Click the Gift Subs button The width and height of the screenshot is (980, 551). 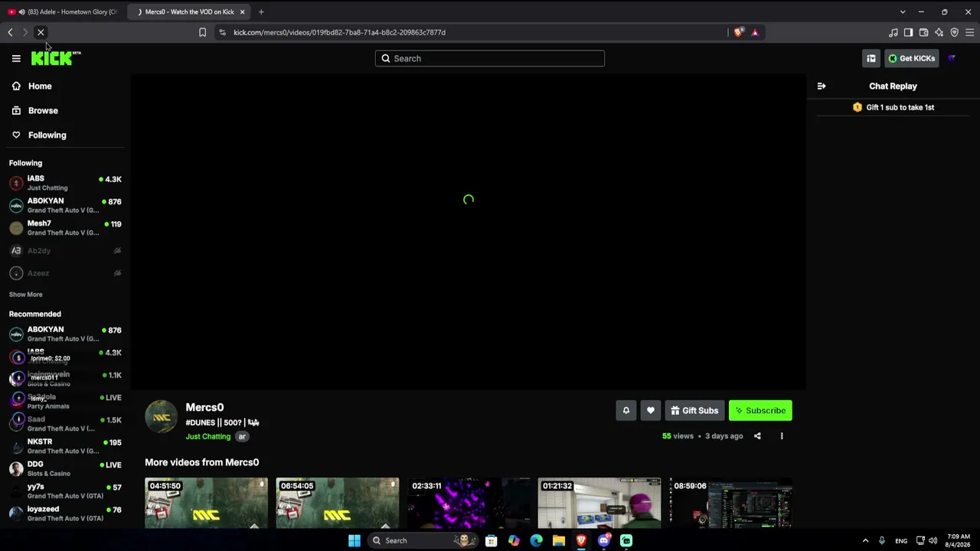[694, 411]
